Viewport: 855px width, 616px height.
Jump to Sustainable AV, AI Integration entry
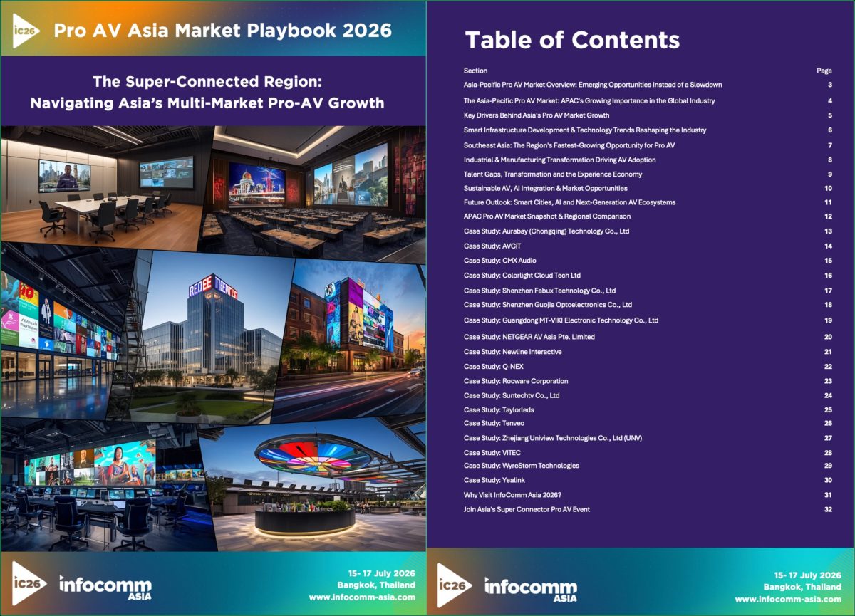click(546, 189)
